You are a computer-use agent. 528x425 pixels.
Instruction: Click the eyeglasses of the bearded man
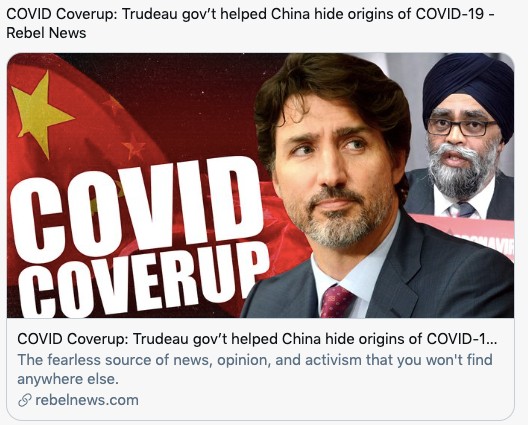(461, 126)
